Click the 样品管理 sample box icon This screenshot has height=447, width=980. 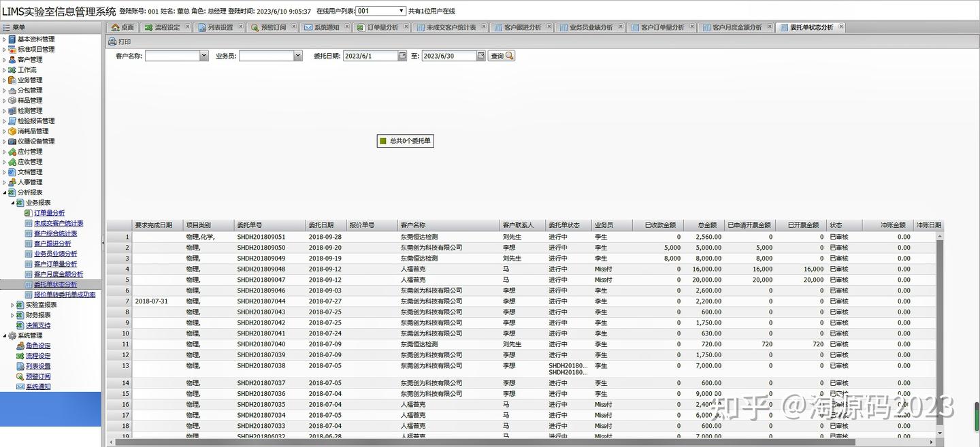[12, 101]
